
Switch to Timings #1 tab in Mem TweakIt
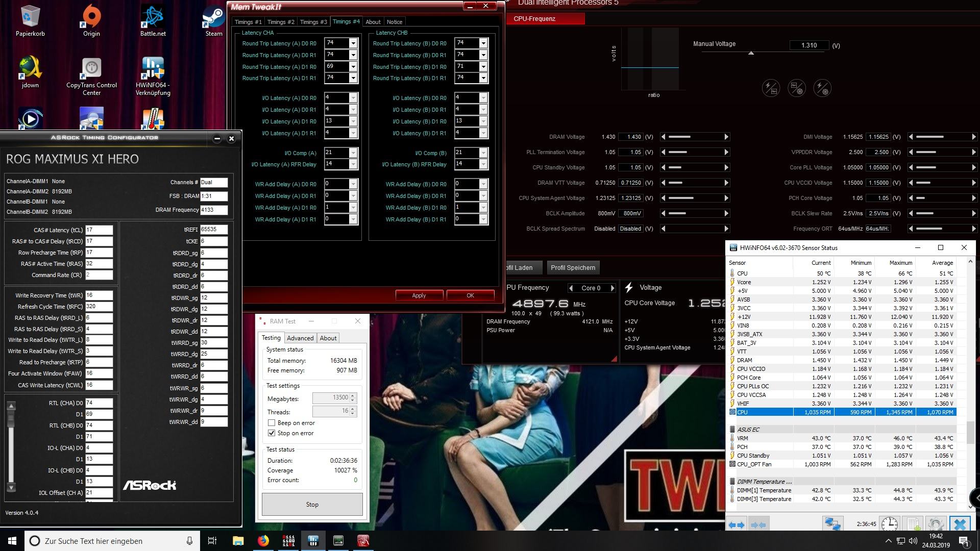tap(248, 22)
